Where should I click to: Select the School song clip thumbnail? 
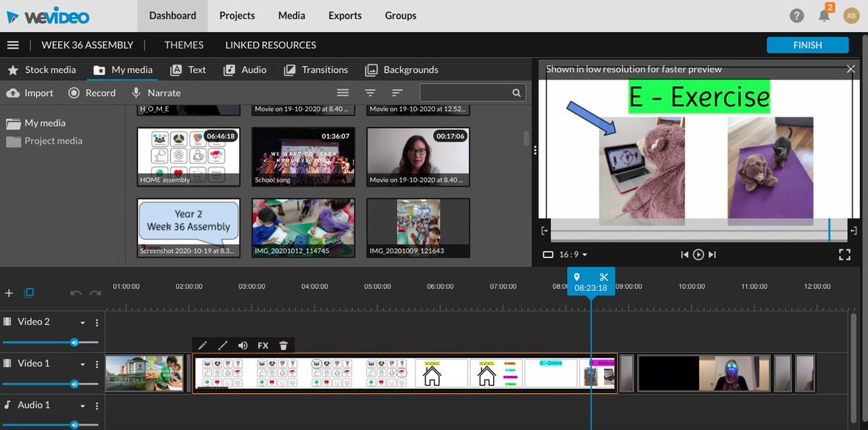pos(303,156)
